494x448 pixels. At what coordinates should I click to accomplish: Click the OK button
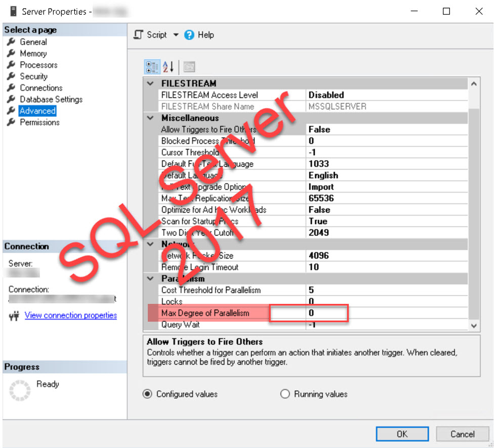(402, 434)
